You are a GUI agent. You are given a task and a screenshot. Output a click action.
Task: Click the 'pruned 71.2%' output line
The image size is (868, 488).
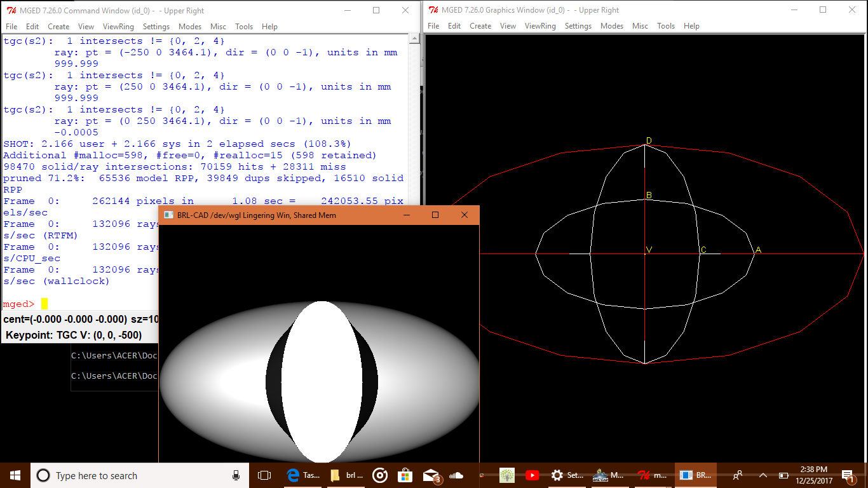(x=203, y=178)
